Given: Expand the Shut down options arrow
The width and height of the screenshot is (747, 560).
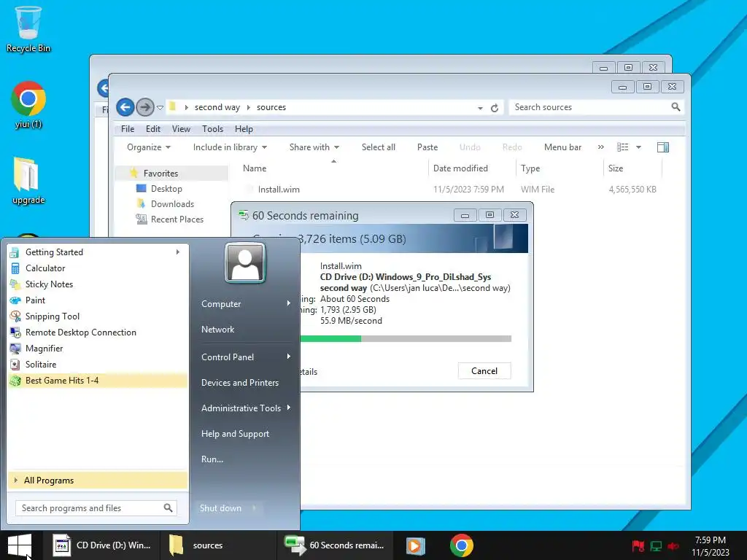Looking at the screenshot, I should [254, 508].
